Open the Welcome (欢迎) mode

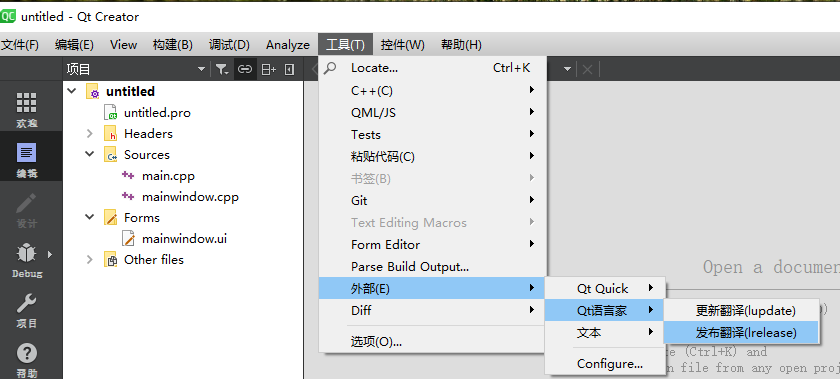tap(27, 109)
